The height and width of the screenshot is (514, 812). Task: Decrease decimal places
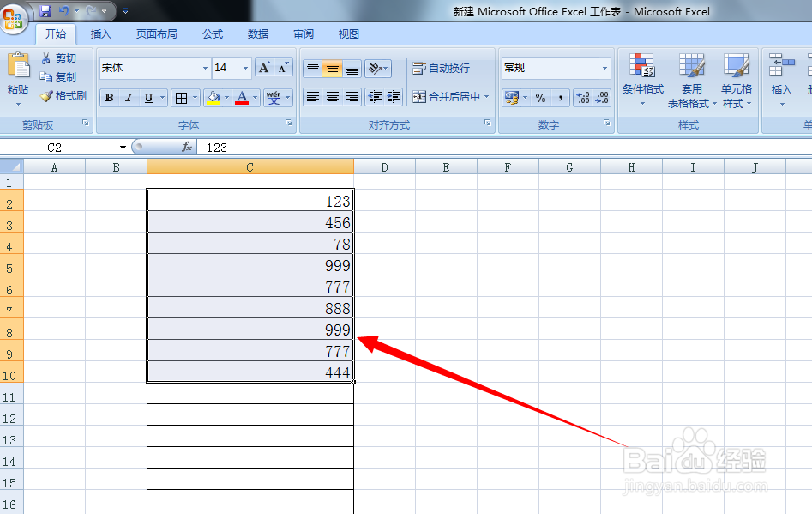[x=602, y=98]
